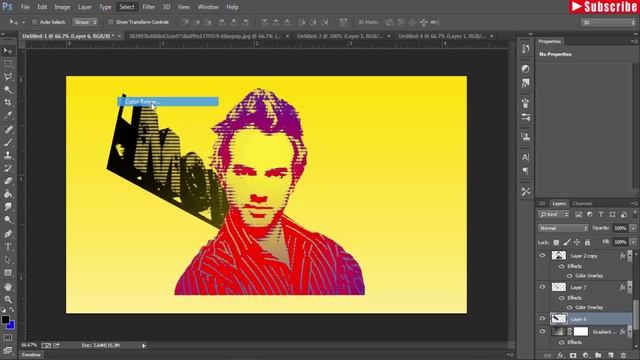
Task: Select the Magic Wand tool
Action: pyautogui.click(x=8, y=90)
